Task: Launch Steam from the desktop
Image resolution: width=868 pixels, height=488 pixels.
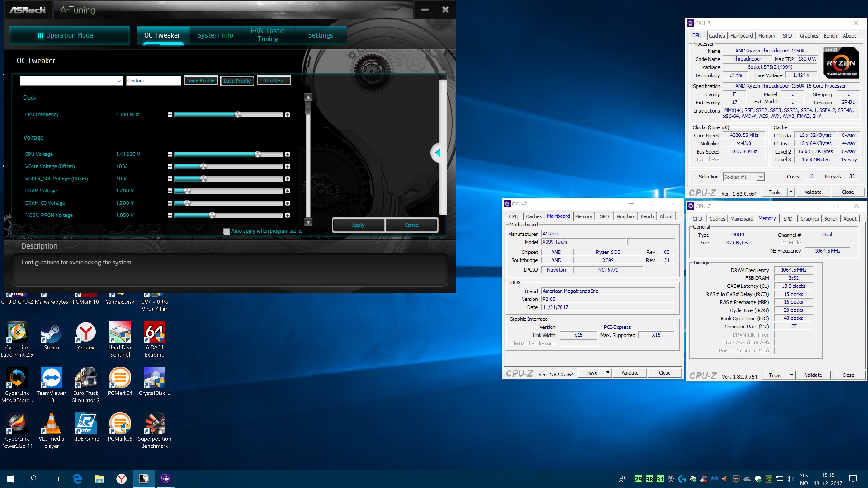Action: pos(51,335)
